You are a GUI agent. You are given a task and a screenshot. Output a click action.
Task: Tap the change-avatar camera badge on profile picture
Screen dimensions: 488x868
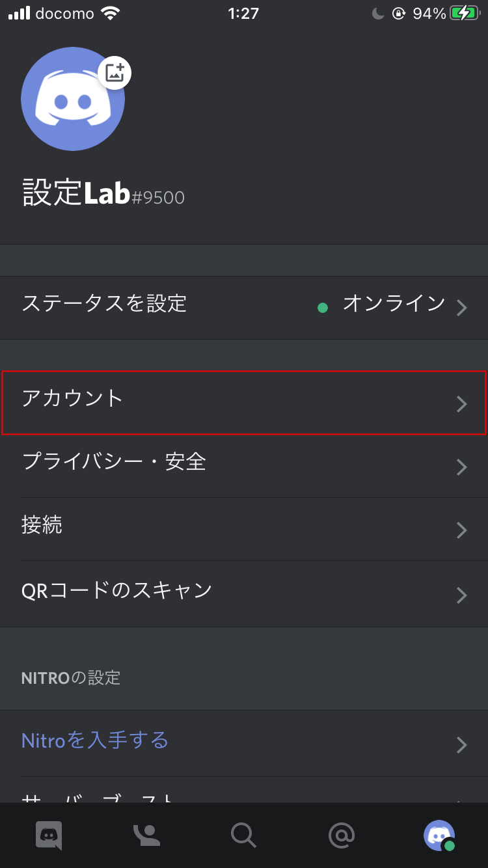[x=115, y=73]
